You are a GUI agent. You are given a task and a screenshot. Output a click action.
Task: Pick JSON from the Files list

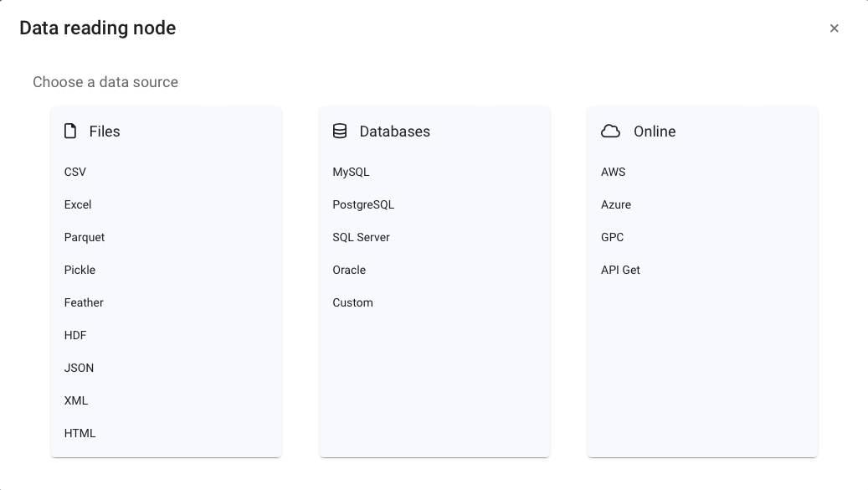pyautogui.click(x=79, y=369)
